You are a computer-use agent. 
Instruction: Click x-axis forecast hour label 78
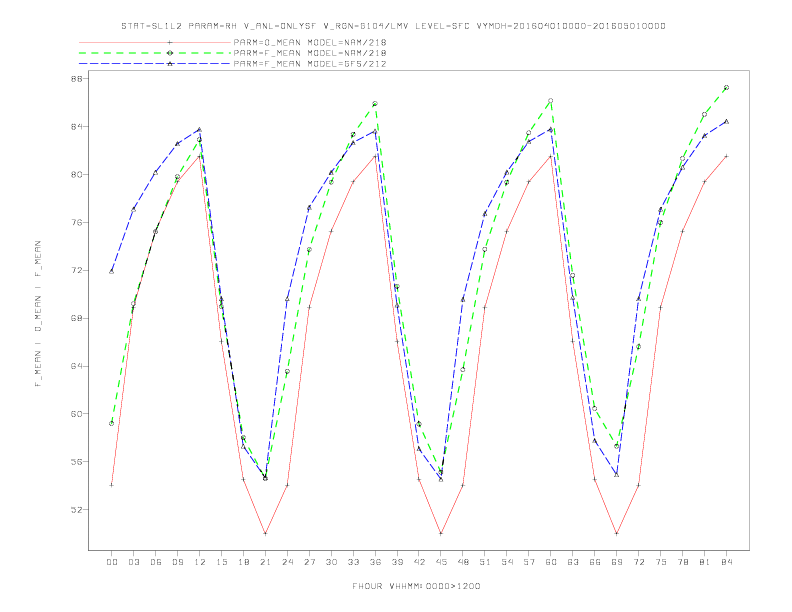(683, 562)
